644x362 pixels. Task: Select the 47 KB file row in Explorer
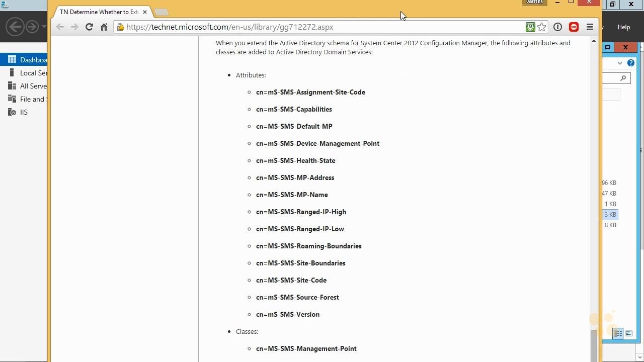(x=609, y=194)
